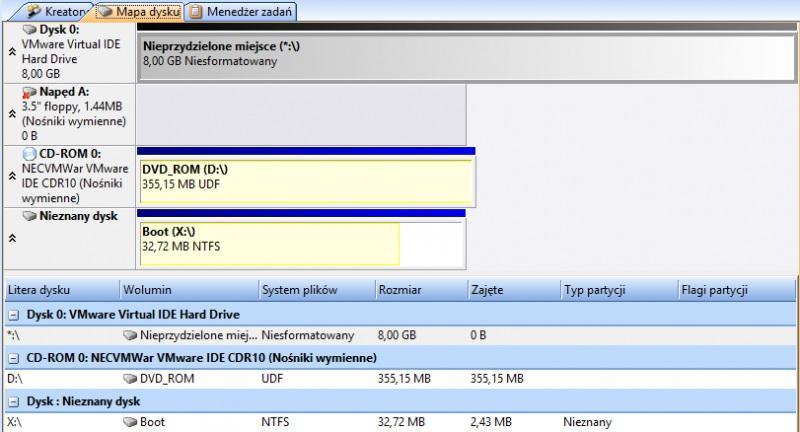800x432 pixels.
Task: Click the Nieznany dysk drive icon
Action: (x=30, y=216)
